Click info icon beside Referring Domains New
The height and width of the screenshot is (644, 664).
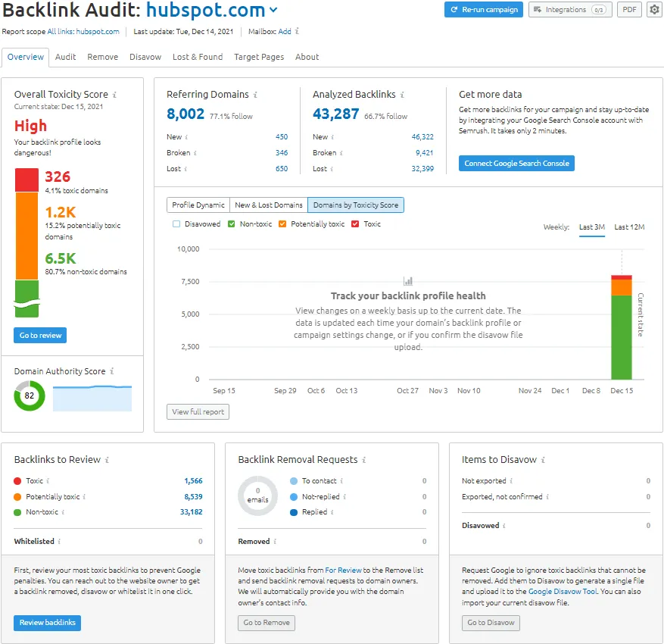pos(186,137)
